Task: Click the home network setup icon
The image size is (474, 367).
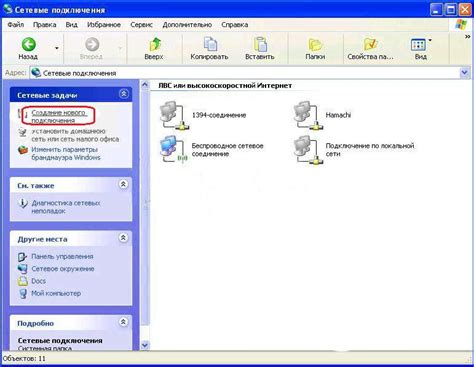Action: [x=22, y=132]
